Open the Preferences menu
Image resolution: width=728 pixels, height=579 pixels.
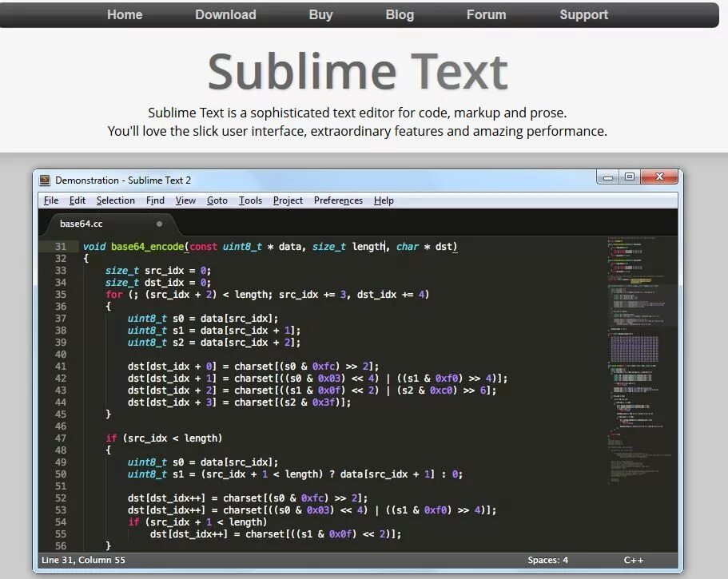(338, 200)
